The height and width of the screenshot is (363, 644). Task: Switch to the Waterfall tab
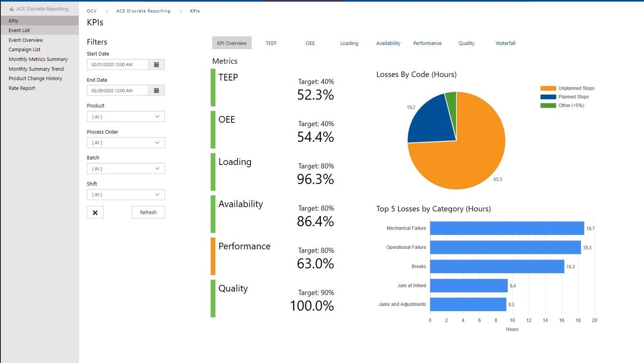(x=505, y=43)
